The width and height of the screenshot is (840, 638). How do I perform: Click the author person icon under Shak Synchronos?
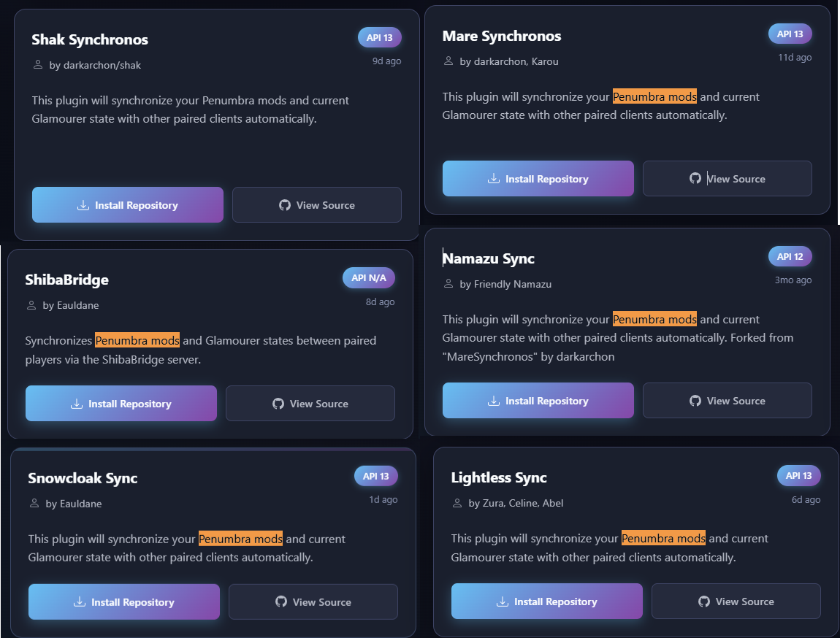38,65
